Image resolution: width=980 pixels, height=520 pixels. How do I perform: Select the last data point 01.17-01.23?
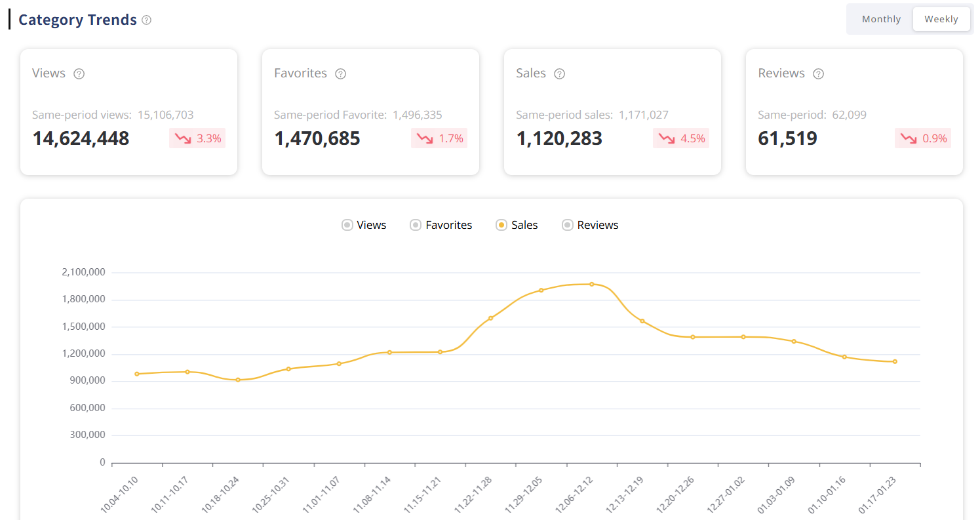(x=895, y=361)
